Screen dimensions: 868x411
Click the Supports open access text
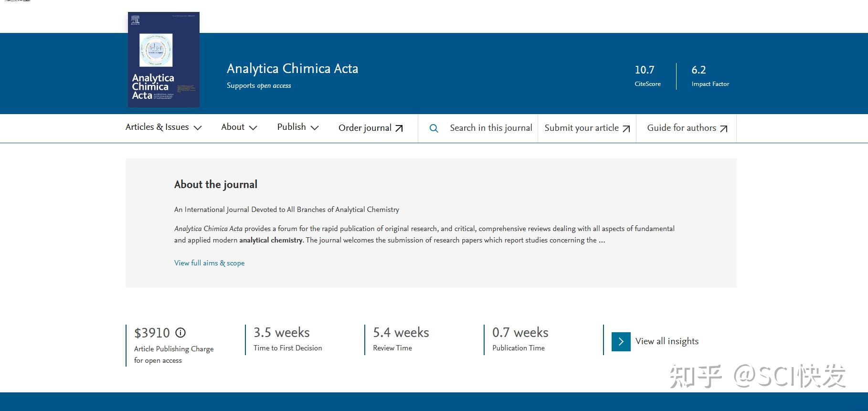(x=259, y=86)
